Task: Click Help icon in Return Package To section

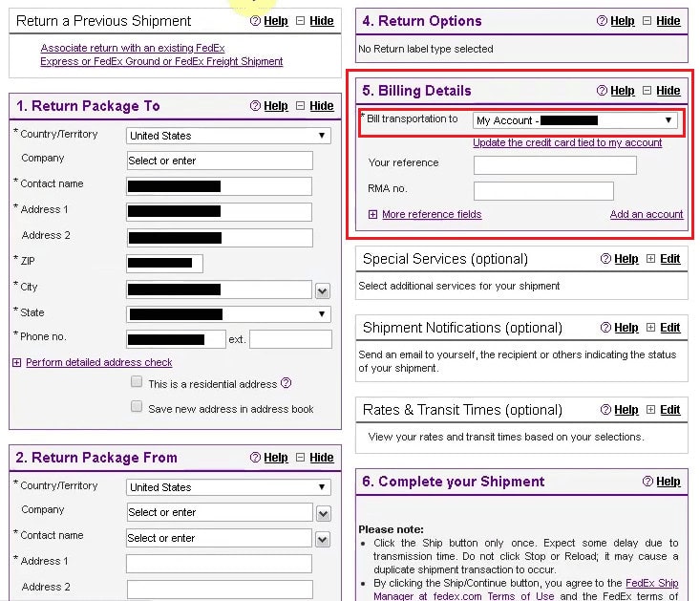Action: [255, 106]
